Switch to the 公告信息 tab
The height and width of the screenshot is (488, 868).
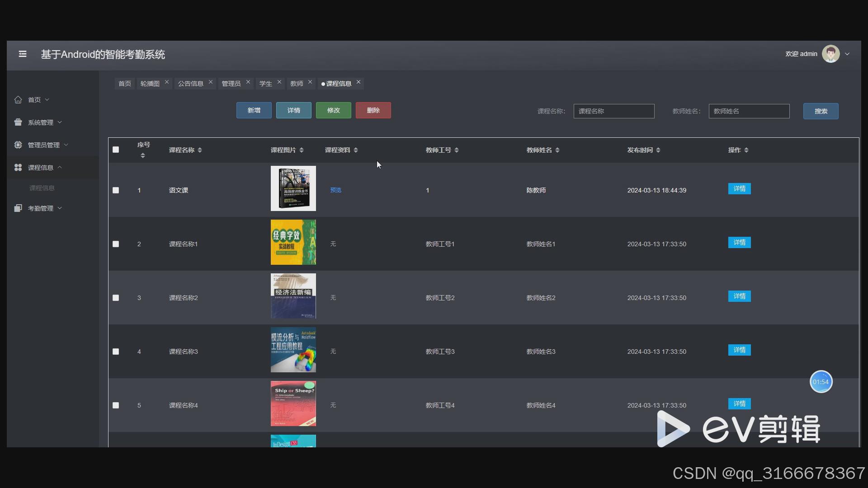[x=190, y=84]
